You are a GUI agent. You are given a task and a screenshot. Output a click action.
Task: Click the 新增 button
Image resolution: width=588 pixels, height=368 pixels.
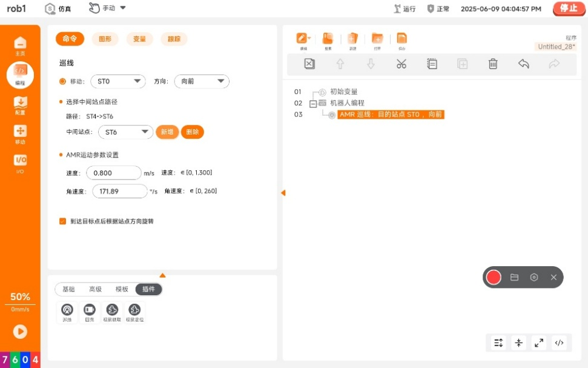pyautogui.click(x=167, y=132)
